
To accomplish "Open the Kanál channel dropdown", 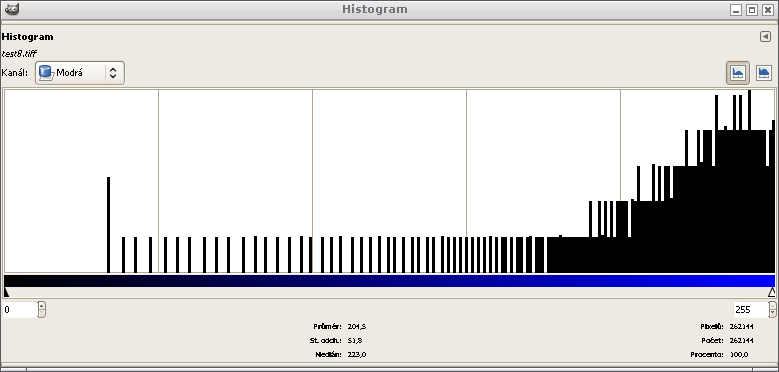I will pos(80,73).
